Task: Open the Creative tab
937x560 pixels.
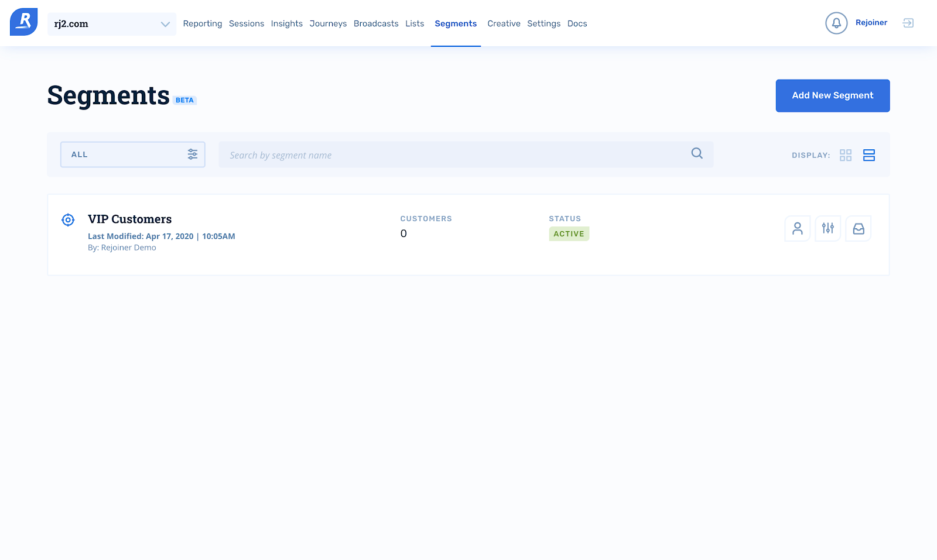Action: [504, 23]
